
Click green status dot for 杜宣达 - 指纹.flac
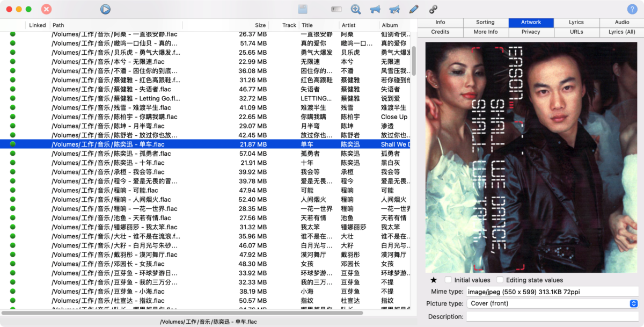pos(13,300)
